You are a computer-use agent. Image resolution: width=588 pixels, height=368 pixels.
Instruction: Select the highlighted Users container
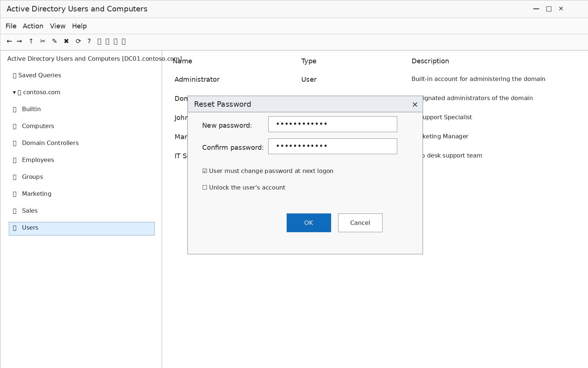pos(82,229)
